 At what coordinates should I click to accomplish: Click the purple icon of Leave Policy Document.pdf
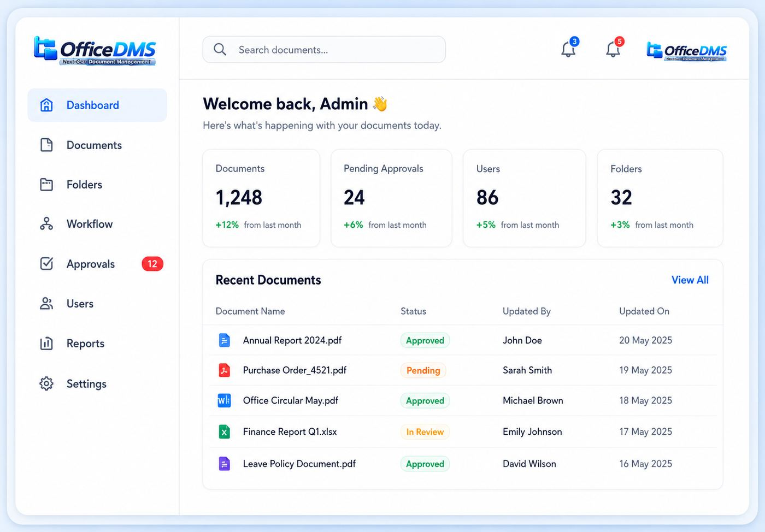(x=224, y=464)
